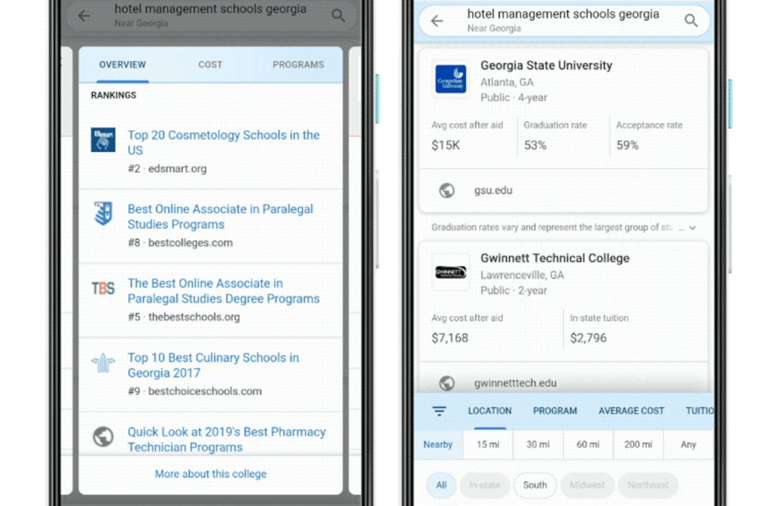
Task: Tap back arrow in right phone search bar
Action: point(437,20)
